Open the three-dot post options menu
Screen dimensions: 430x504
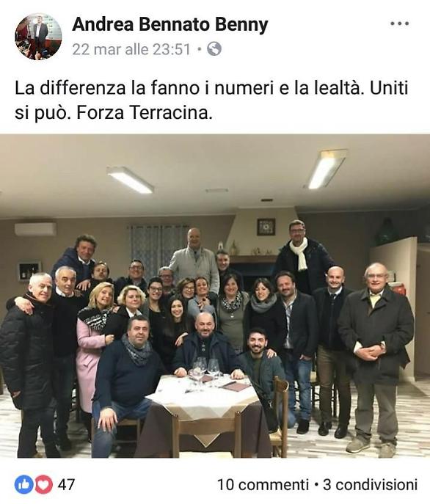pyautogui.click(x=399, y=23)
